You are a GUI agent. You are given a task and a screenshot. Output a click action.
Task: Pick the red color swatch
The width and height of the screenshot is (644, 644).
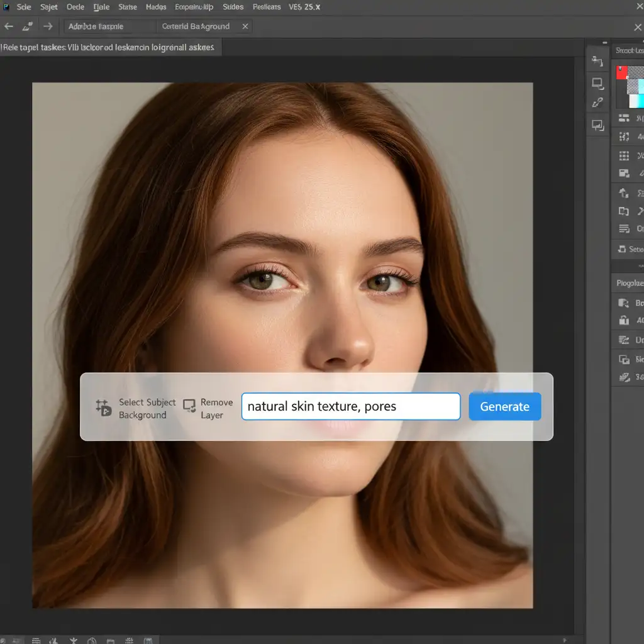pos(621,72)
